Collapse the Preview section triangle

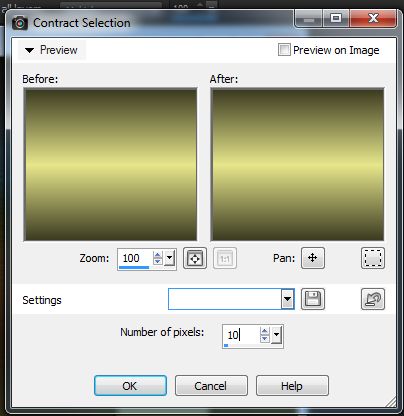[30, 50]
